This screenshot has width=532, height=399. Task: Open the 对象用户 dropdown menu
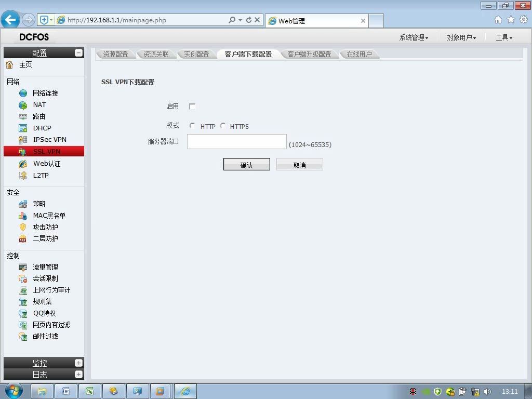[x=461, y=37]
